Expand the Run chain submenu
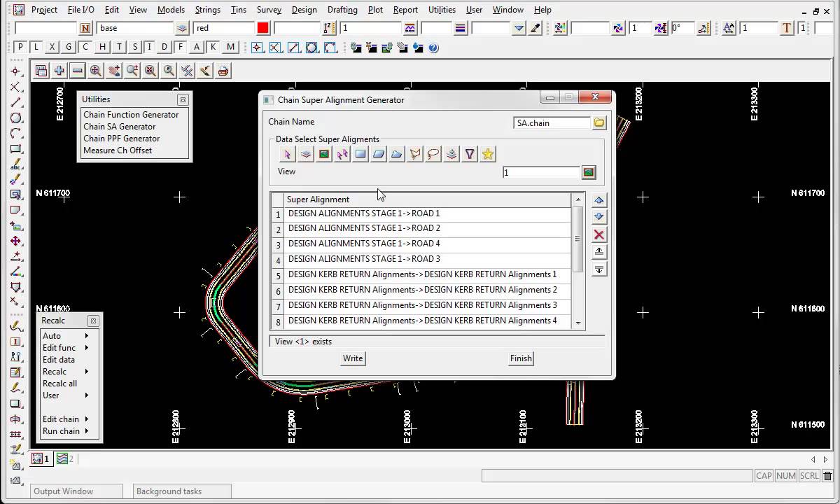Image resolution: width=840 pixels, height=504 pixels. 87,431
